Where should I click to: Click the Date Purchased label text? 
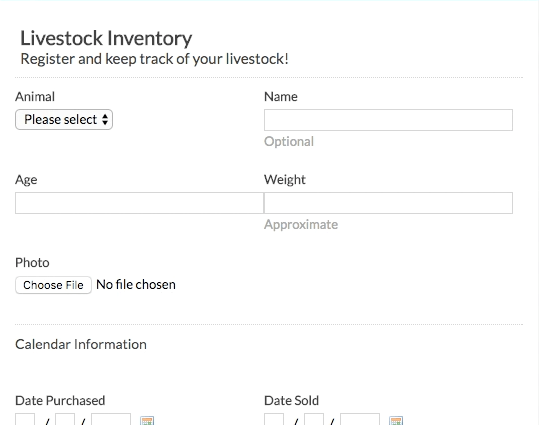pos(60,401)
